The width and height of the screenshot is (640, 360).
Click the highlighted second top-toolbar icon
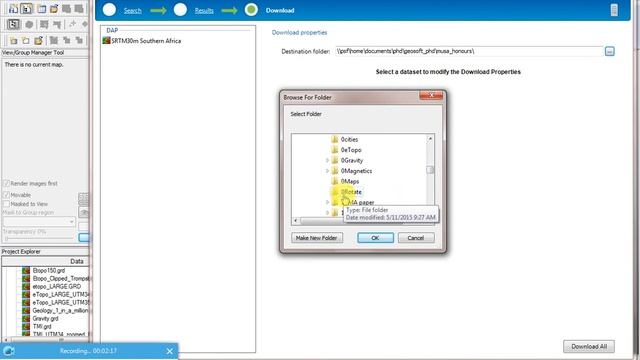(x=26, y=9)
